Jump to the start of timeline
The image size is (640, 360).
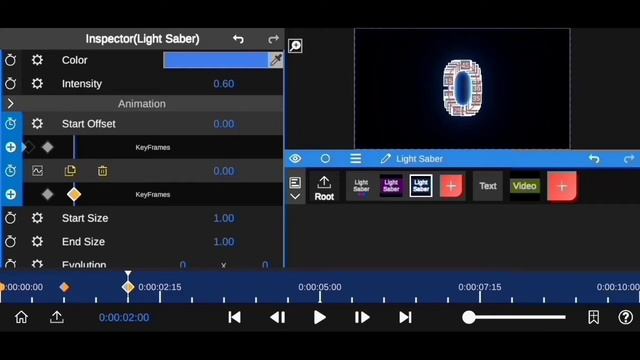[234, 317]
